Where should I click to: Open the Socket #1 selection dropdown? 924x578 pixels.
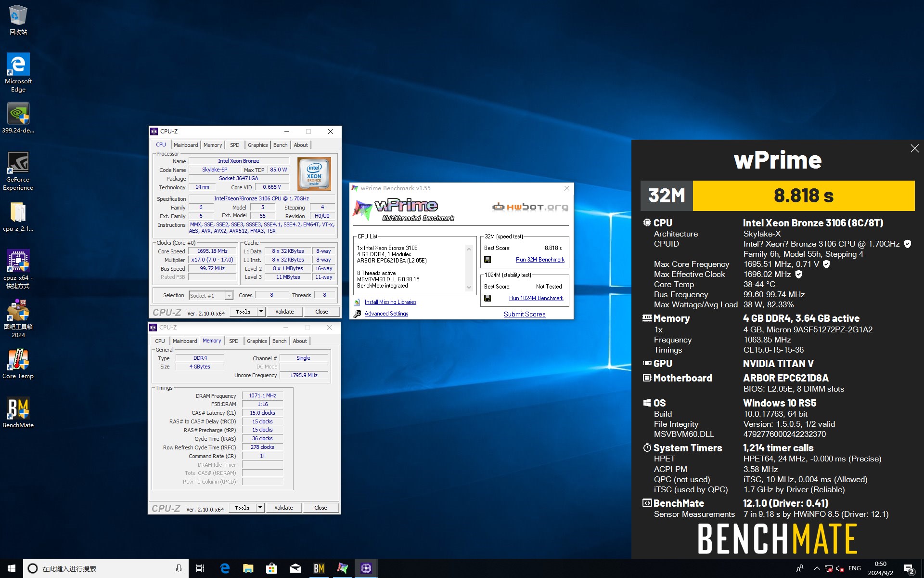point(211,295)
